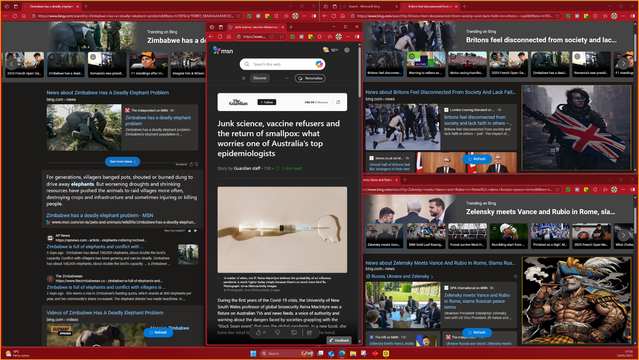Screen dimensions: 639x360
Task: Refresh the Britons Bing window page
Action: pyautogui.click(x=334, y=16)
